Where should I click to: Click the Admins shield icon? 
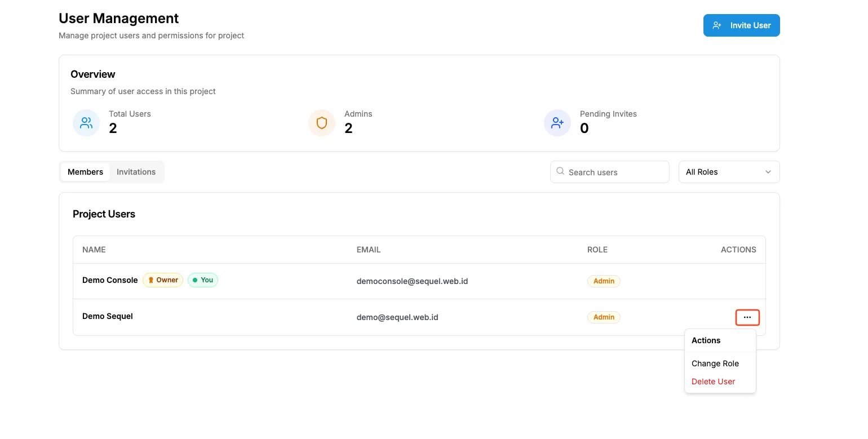[x=322, y=123]
